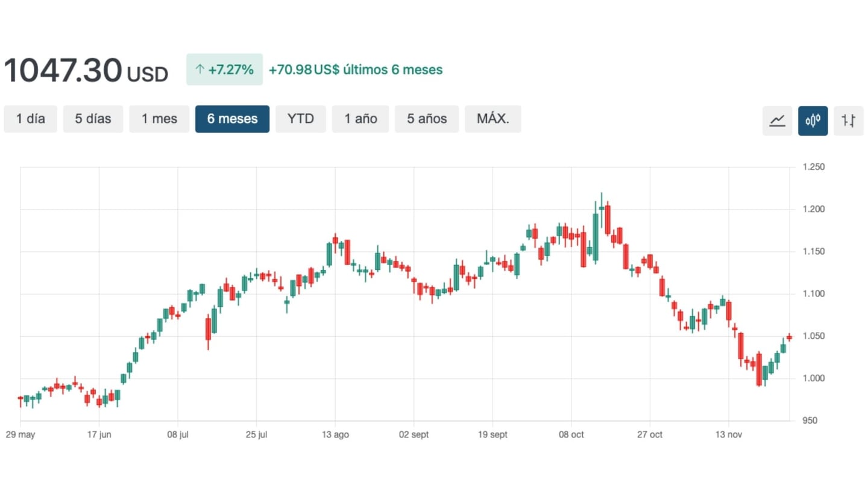The image size is (868, 488).
Task: Switch to the YTD range
Action: (x=300, y=119)
